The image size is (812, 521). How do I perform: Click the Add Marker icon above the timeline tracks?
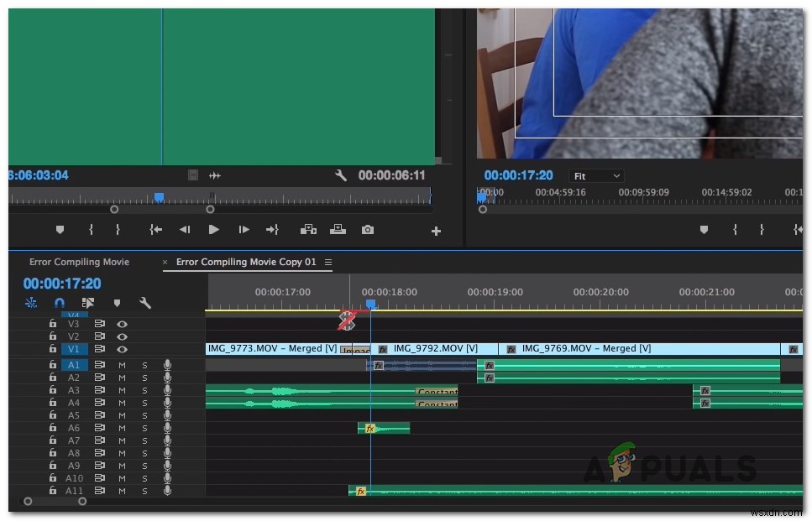pos(118,302)
